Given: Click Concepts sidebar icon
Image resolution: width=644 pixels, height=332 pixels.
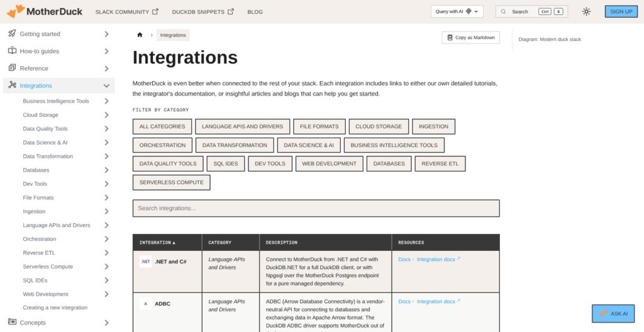Looking at the screenshot, I should [13, 322].
